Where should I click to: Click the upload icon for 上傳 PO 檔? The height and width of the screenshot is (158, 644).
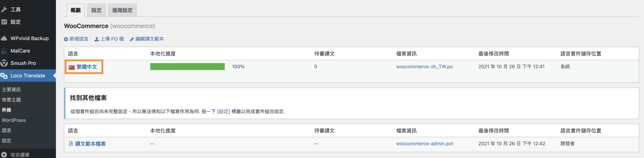[97, 39]
